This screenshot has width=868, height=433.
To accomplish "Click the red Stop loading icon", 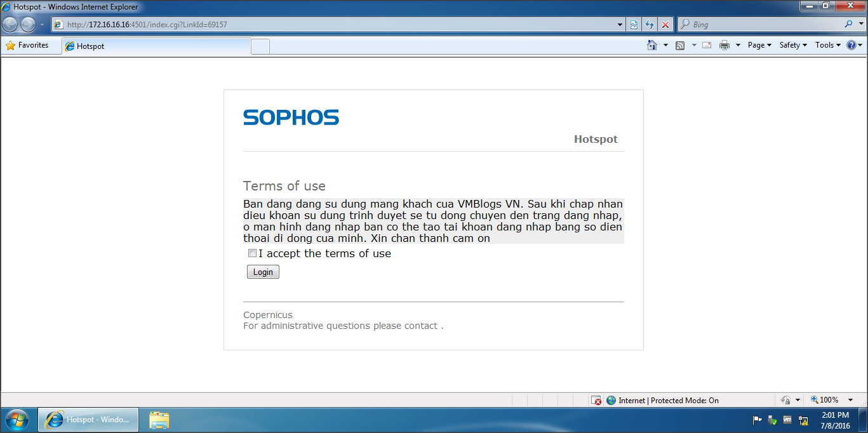I will click(665, 25).
